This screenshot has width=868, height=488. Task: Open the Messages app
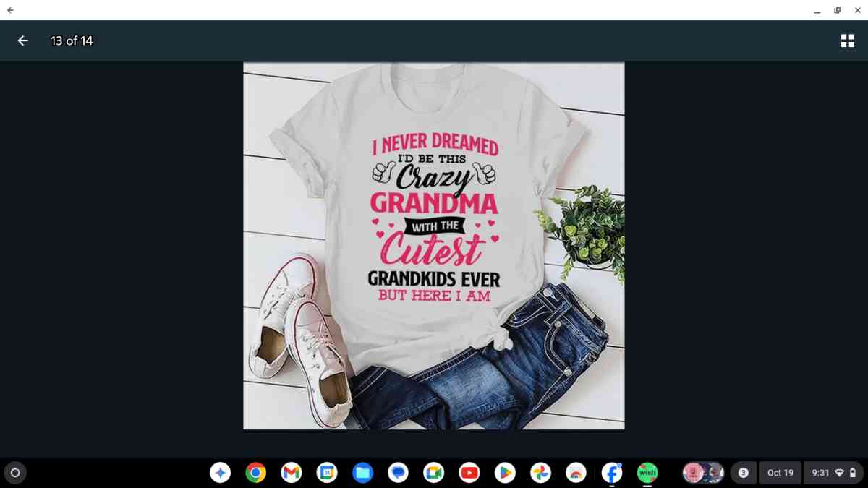398,473
